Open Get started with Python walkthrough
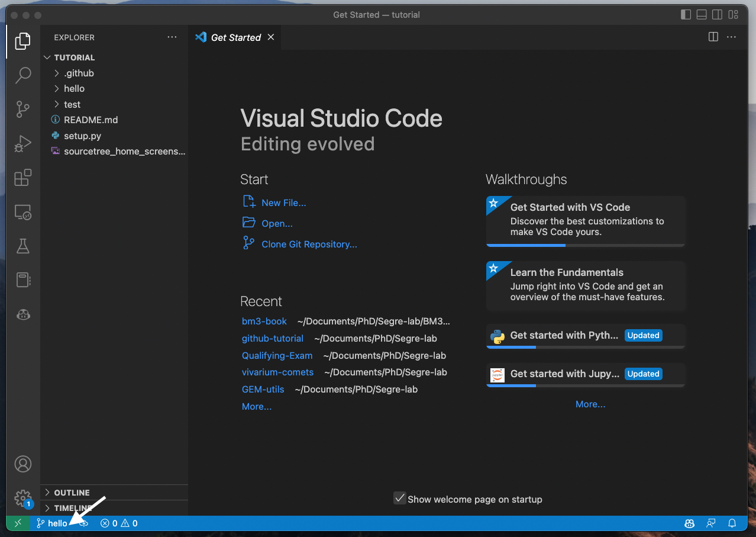This screenshot has height=537, width=756. coord(586,336)
